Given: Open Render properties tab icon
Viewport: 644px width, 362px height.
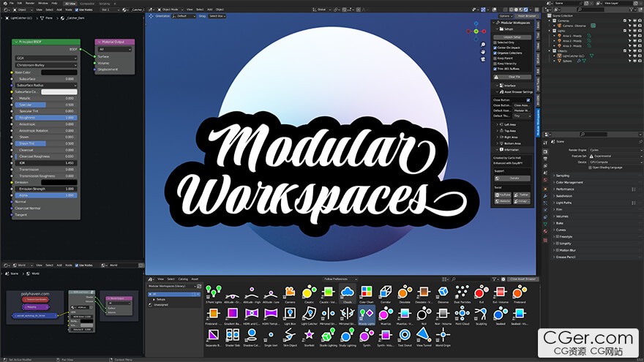Looking at the screenshot, I should [x=545, y=151].
